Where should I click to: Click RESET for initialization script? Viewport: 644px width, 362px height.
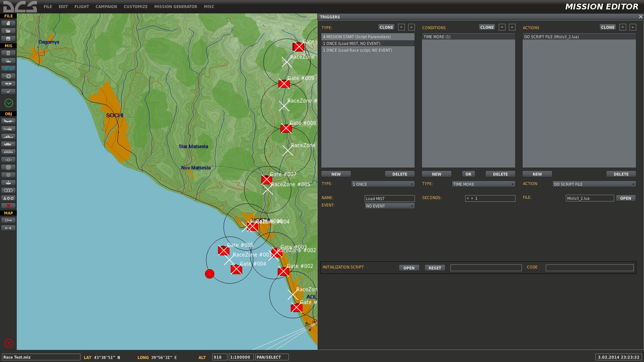pyautogui.click(x=435, y=268)
